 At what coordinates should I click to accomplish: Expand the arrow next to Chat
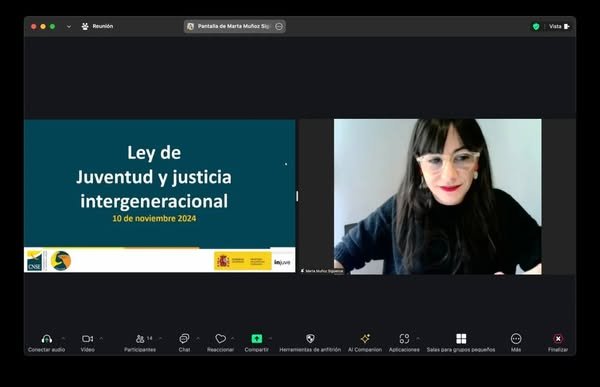pyautogui.click(x=198, y=338)
